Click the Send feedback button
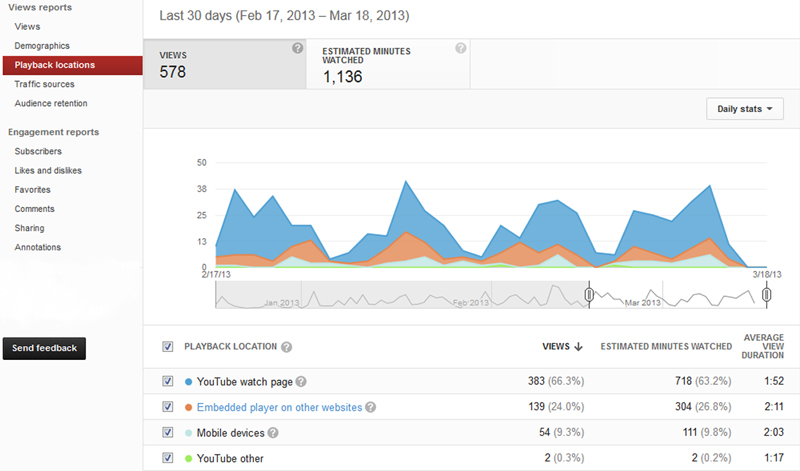This screenshot has height=471, width=800. pyautogui.click(x=44, y=348)
